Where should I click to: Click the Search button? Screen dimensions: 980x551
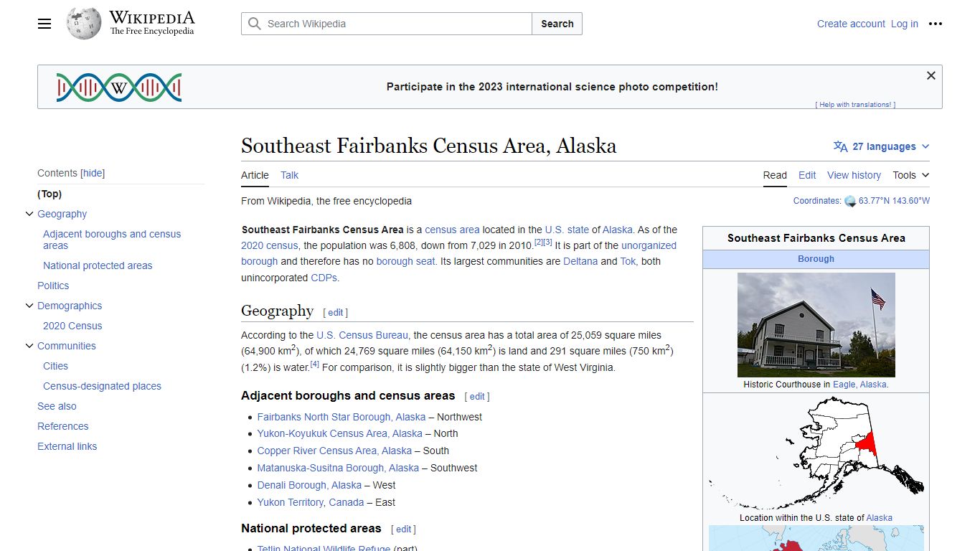click(x=557, y=24)
